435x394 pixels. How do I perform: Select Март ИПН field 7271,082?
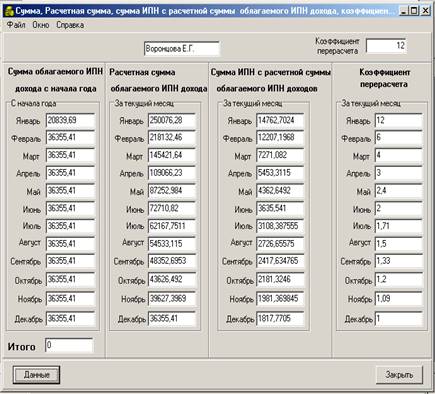pyautogui.click(x=280, y=155)
